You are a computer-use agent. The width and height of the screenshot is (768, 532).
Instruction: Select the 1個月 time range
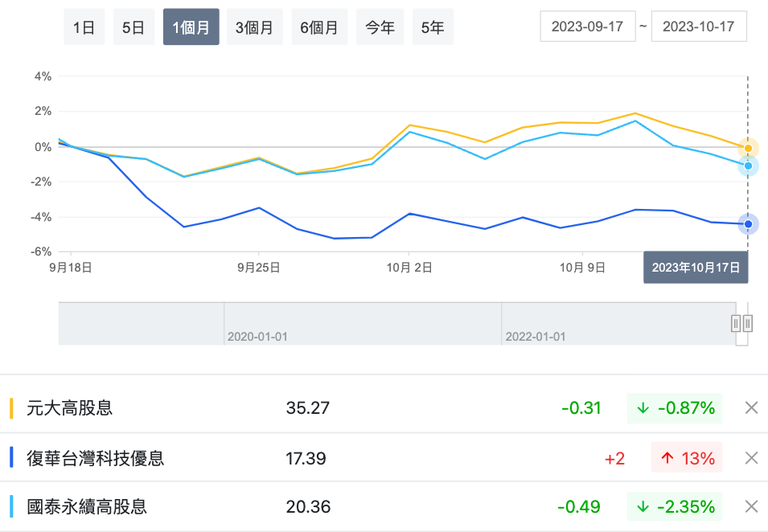pyautogui.click(x=191, y=28)
